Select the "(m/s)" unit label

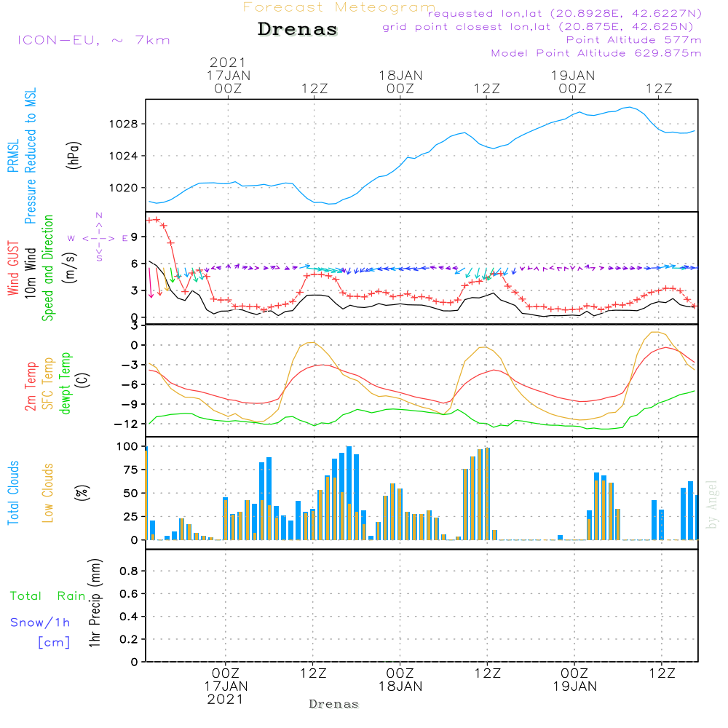[70, 268]
